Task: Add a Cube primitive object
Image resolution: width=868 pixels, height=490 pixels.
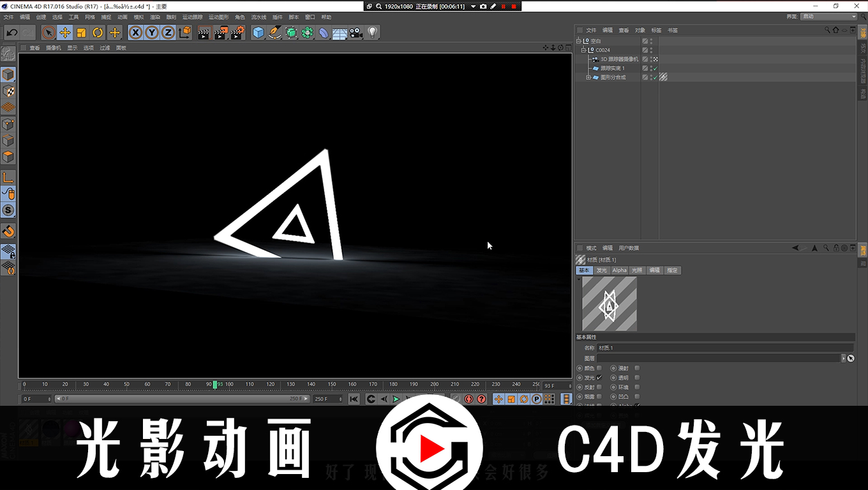Action: 258,33
